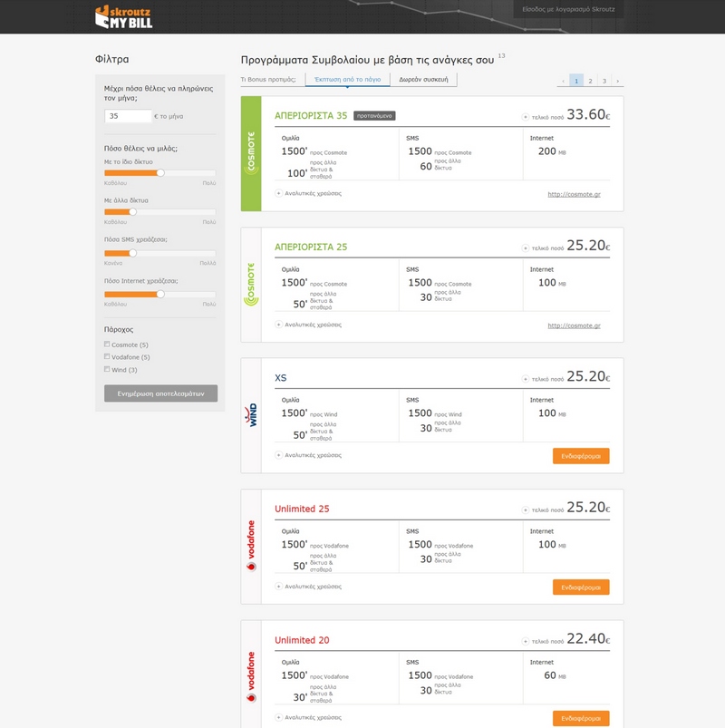Viewport: 725px width, 728px height.
Task: Click the Vodafone logo on Unlimited 20 card
Action: click(251, 677)
